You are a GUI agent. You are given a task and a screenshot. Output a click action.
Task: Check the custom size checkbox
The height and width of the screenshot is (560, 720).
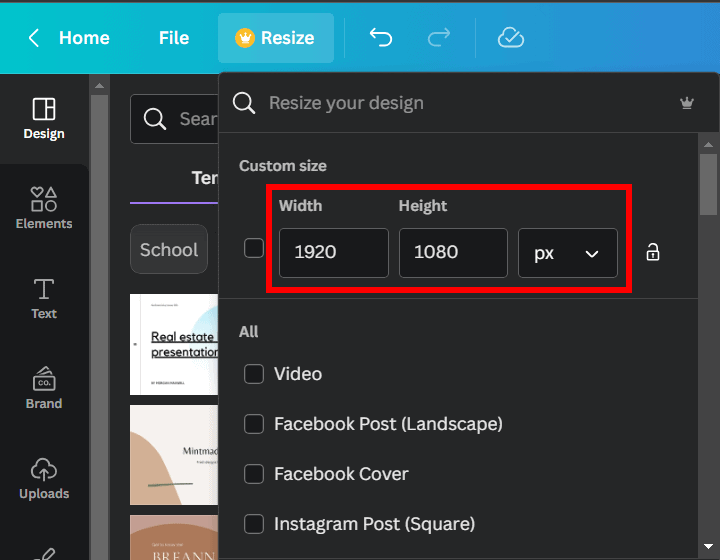tap(254, 249)
